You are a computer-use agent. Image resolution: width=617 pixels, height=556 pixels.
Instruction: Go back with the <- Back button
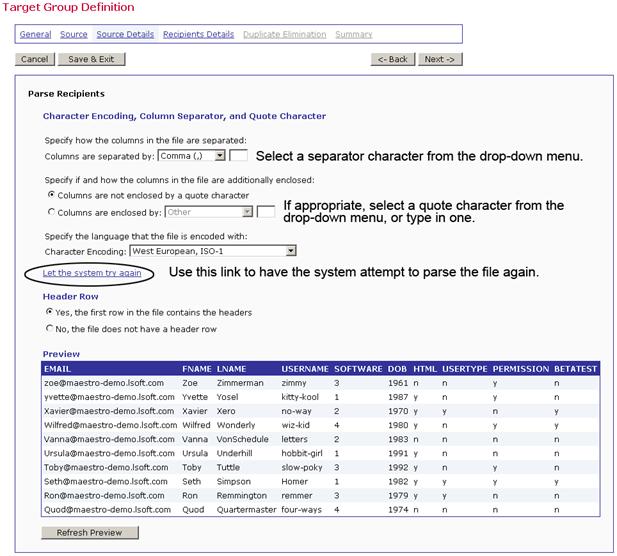[392, 59]
